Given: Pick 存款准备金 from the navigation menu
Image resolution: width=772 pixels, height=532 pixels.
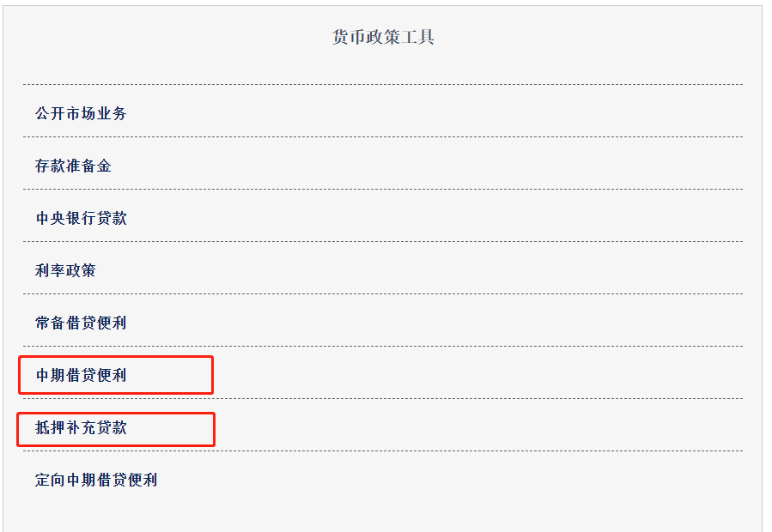Looking at the screenshot, I should tap(70, 166).
